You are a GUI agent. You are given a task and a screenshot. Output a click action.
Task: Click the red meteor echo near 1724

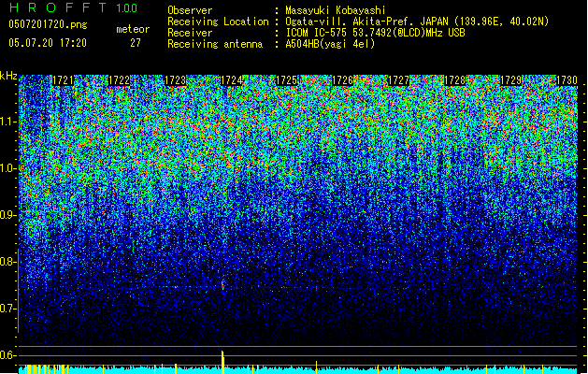[222, 287]
